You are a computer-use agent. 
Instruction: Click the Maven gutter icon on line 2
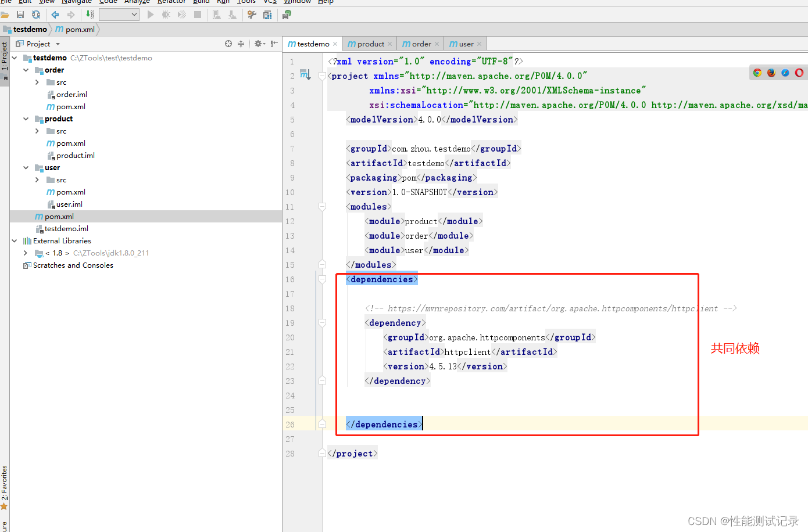coord(305,74)
